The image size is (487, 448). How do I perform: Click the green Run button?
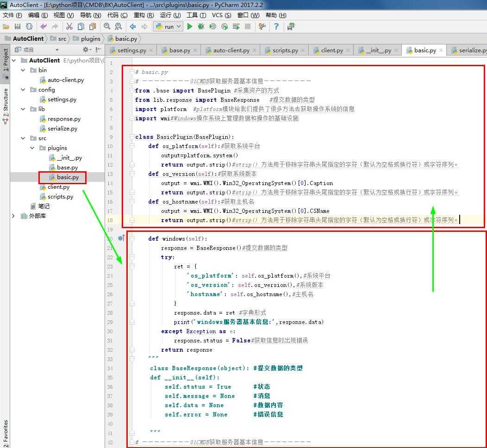(190, 27)
